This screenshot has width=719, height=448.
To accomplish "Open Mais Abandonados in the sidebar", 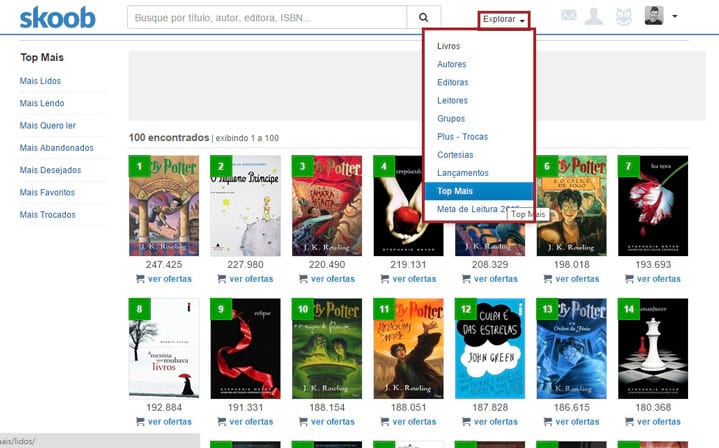I will (x=56, y=148).
